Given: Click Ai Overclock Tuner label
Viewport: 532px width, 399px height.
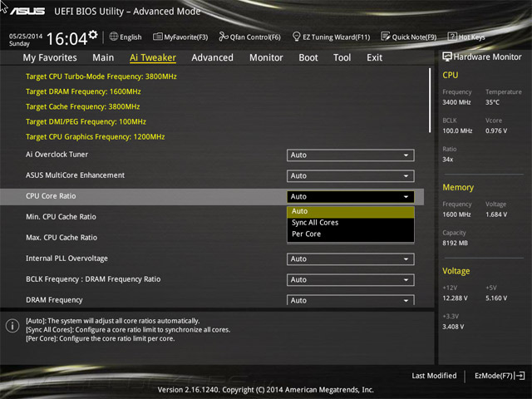Looking at the screenshot, I should [x=57, y=155].
